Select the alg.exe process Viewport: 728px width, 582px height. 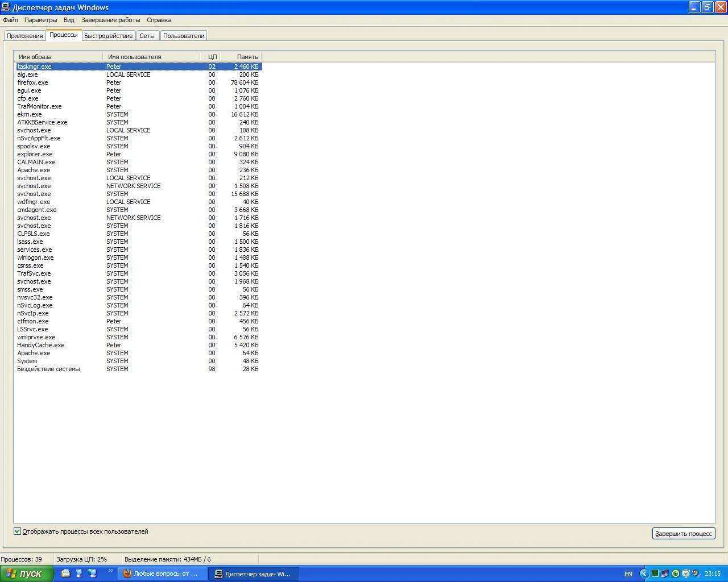click(x=138, y=74)
